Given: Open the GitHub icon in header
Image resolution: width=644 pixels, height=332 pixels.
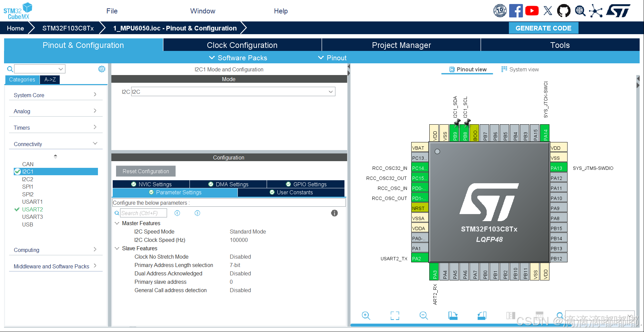Looking at the screenshot, I should [x=563, y=11].
